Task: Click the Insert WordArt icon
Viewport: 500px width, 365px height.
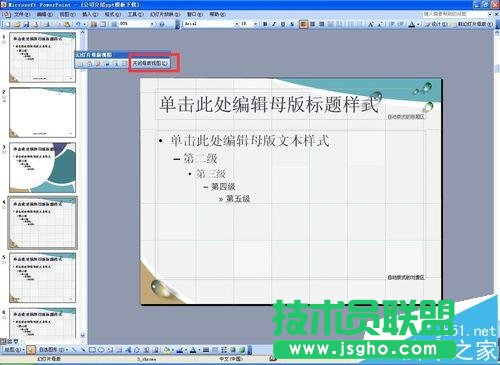Action: (128, 350)
